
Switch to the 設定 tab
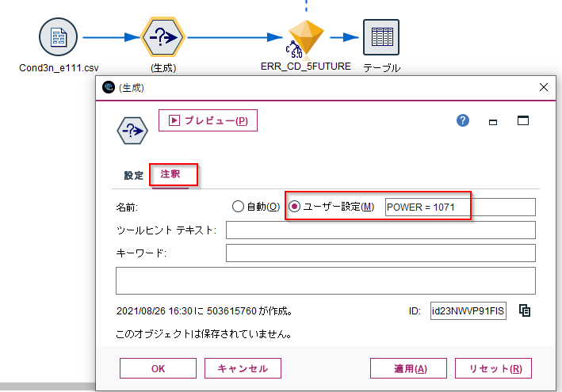(133, 176)
